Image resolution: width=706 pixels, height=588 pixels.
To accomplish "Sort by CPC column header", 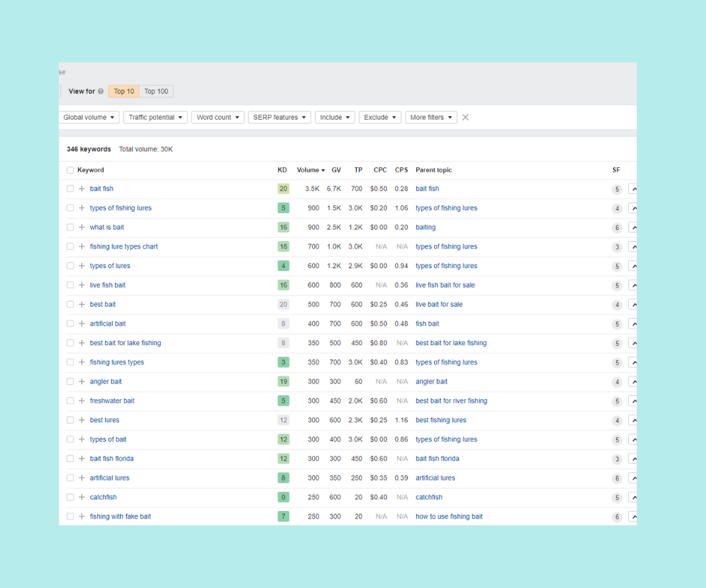I will (380, 170).
